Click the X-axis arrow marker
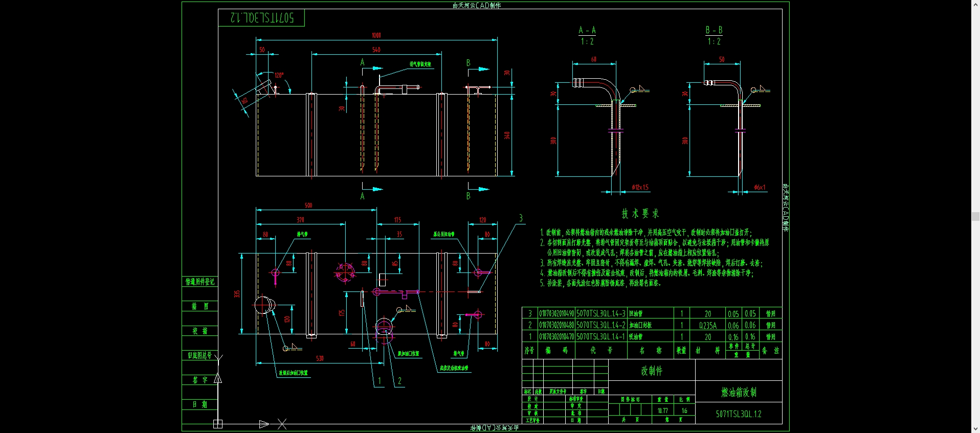 [264, 424]
